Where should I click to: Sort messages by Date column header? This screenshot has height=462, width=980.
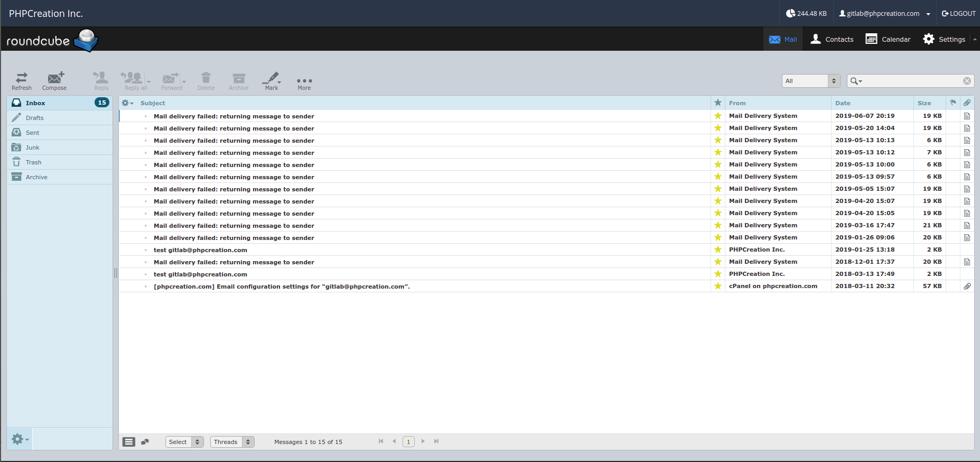point(843,103)
